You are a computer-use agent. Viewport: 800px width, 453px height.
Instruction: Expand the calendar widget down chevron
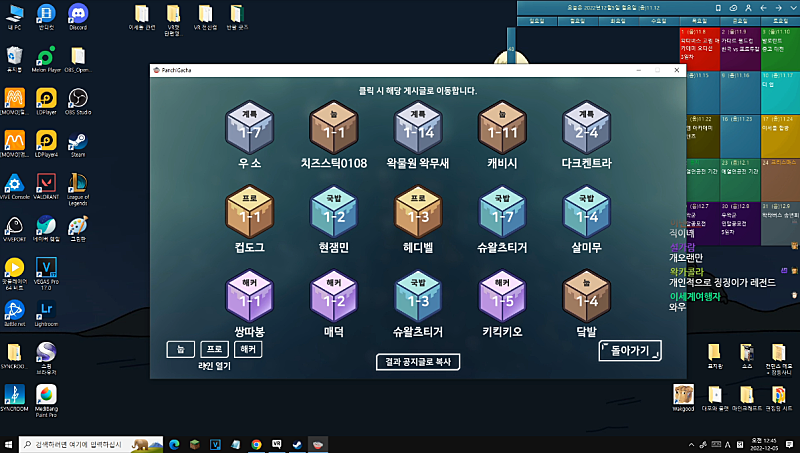coord(793,8)
